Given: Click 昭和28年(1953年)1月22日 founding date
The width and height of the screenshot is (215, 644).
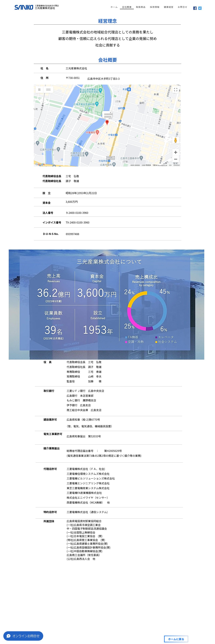Looking at the screenshot, I should pyautogui.click(x=81, y=193).
